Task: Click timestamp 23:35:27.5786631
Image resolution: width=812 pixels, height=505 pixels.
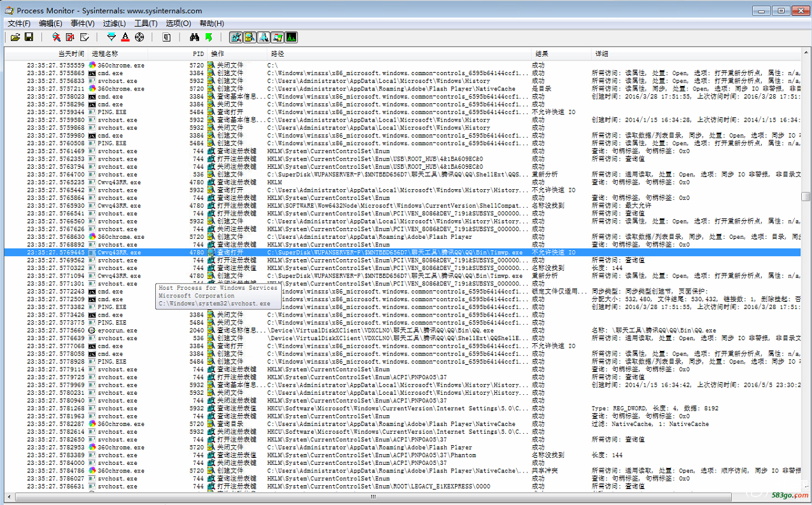Action: pyautogui.click(x=56, y=487)
